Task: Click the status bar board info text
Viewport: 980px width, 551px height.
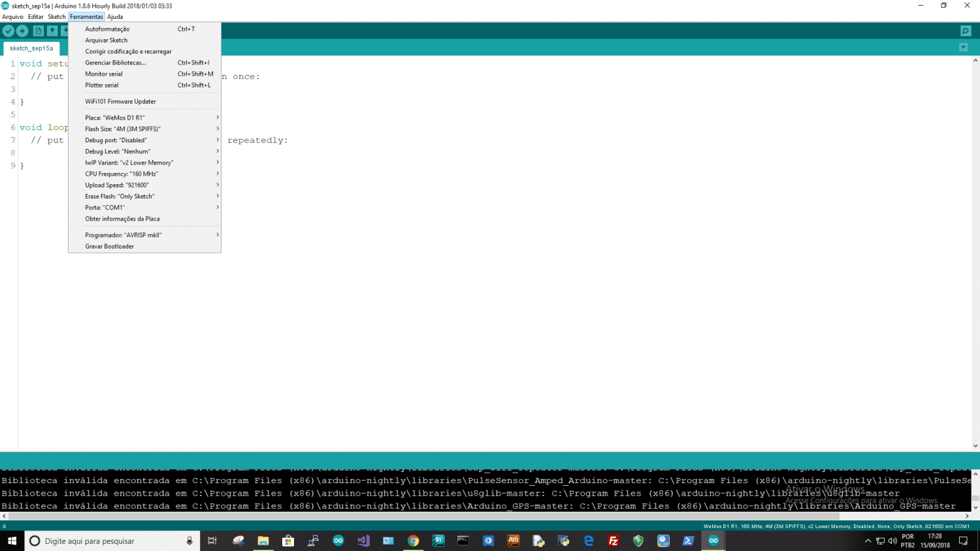Action: 836,526
